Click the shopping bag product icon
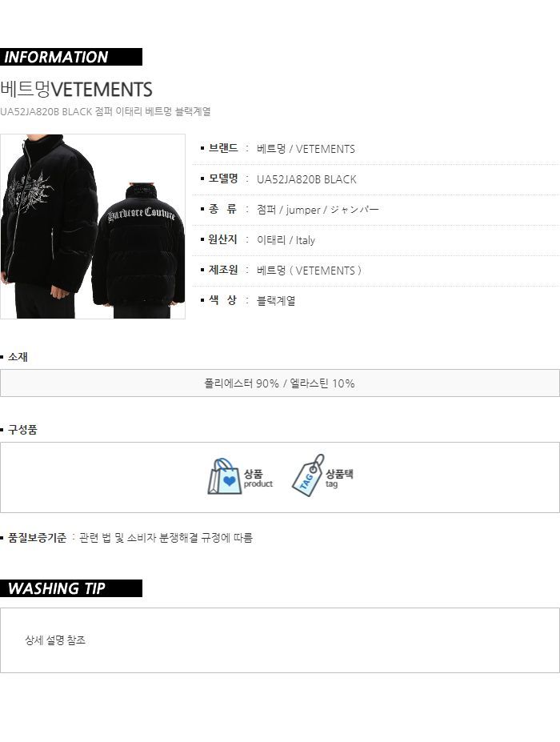 coord(222,476)
